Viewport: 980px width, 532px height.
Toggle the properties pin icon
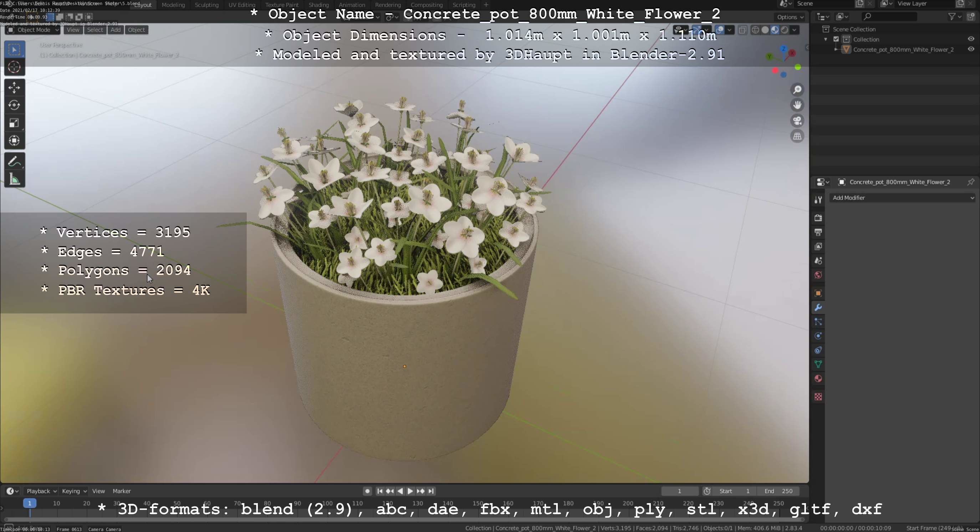[x=971, y=182]
